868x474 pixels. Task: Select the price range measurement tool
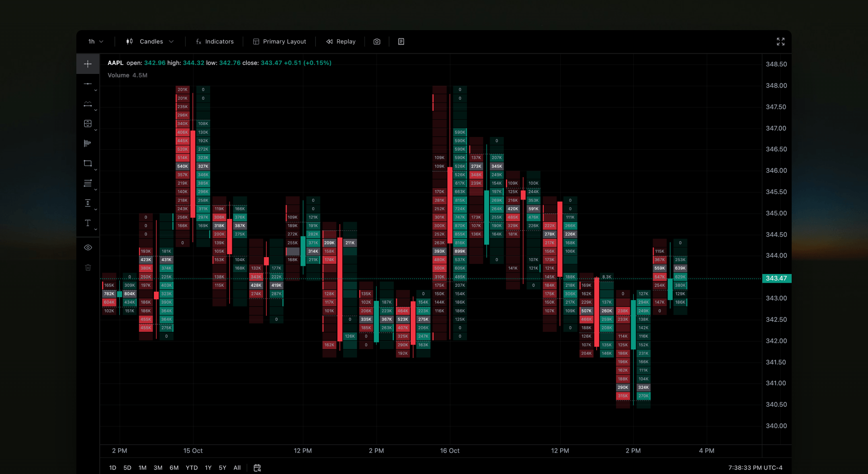(x=88, y=203)
